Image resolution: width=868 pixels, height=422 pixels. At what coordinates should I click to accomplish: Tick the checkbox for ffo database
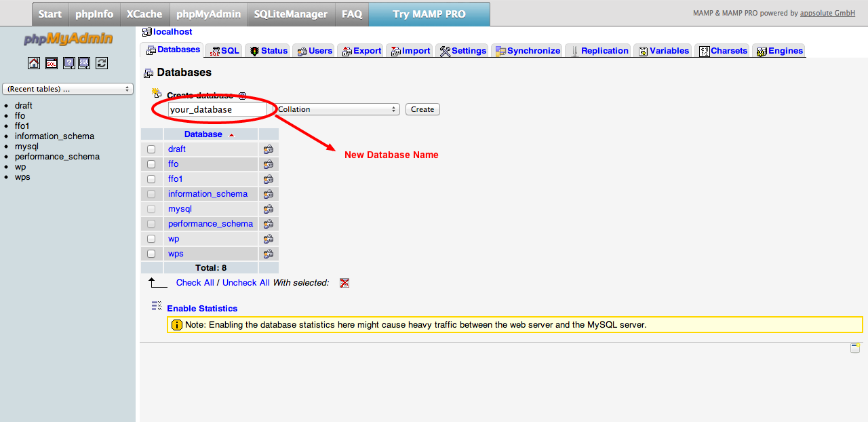[x=151, y=164]
